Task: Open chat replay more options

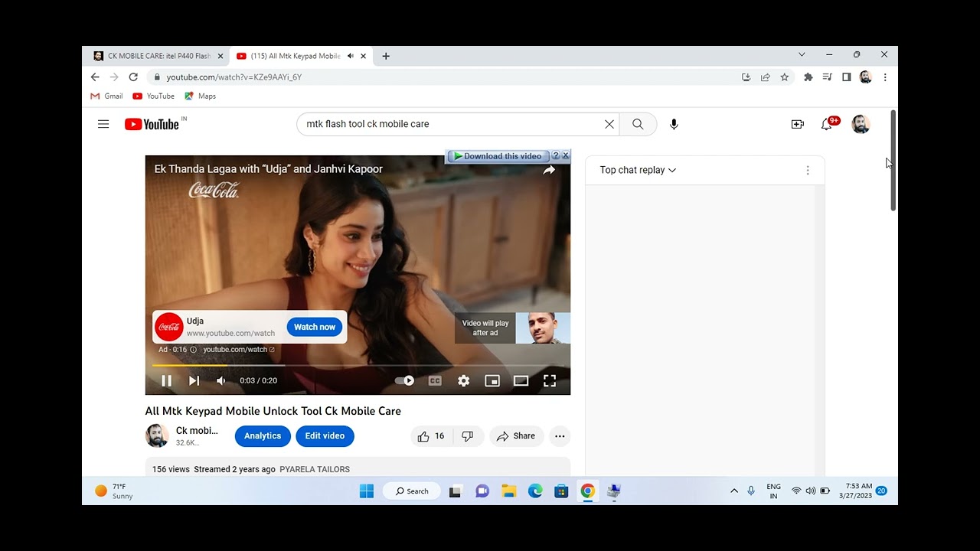Action: point(807,170)
